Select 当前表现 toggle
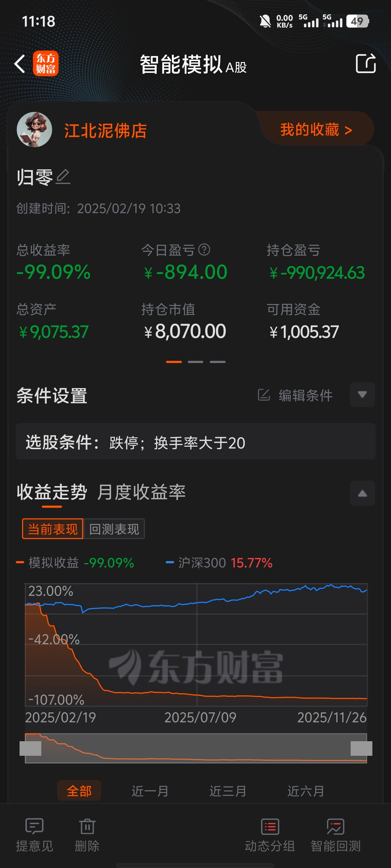 (53, 529)
